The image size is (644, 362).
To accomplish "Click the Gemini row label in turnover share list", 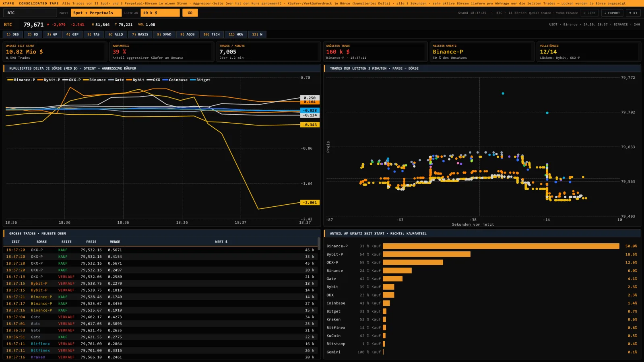I will coord(333,352).
